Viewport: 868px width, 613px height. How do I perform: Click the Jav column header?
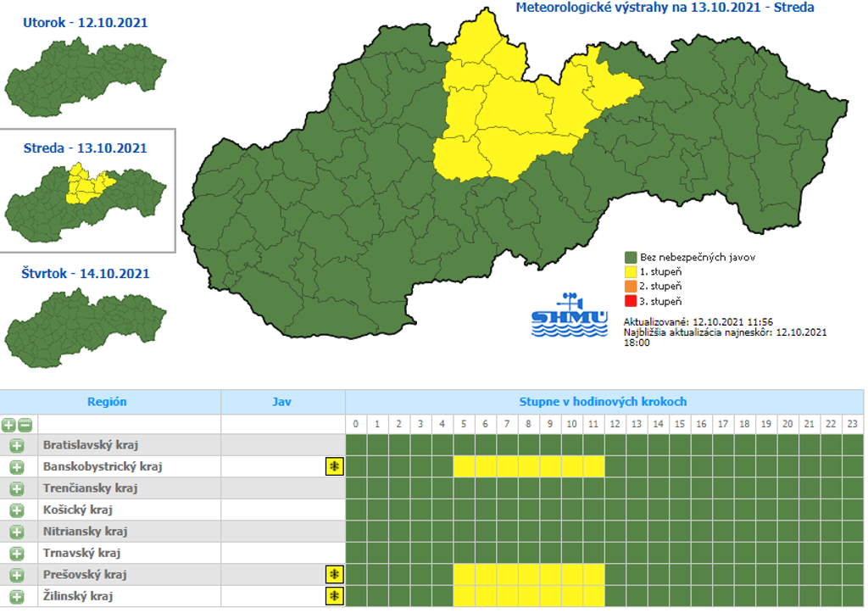(281, 402)
